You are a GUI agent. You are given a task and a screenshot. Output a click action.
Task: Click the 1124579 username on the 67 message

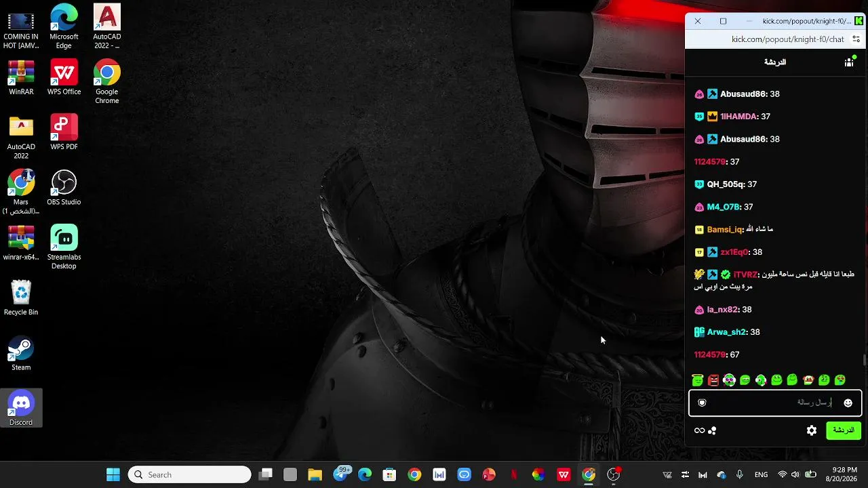[x=709, y=354]
